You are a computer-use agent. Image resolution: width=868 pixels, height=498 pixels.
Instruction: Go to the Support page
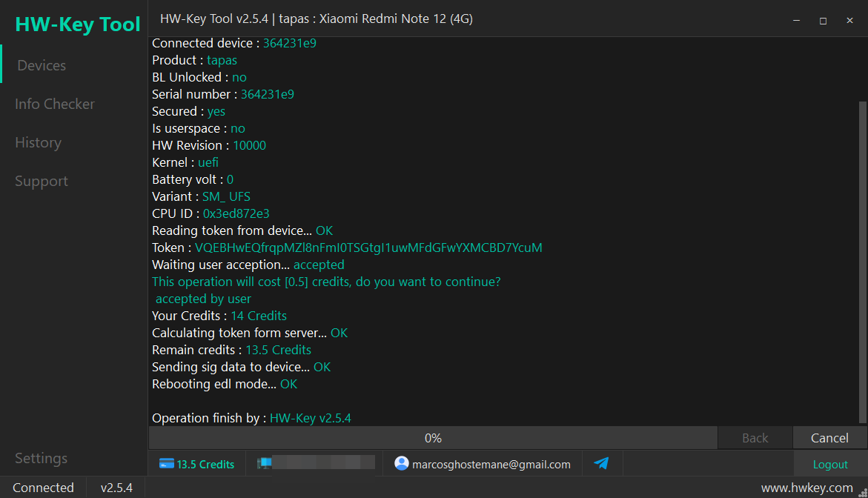42,181
